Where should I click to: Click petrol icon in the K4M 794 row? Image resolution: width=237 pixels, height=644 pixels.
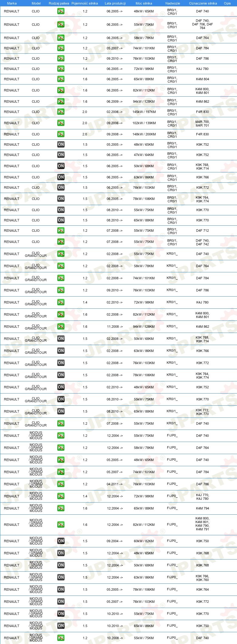coord(61,508)
